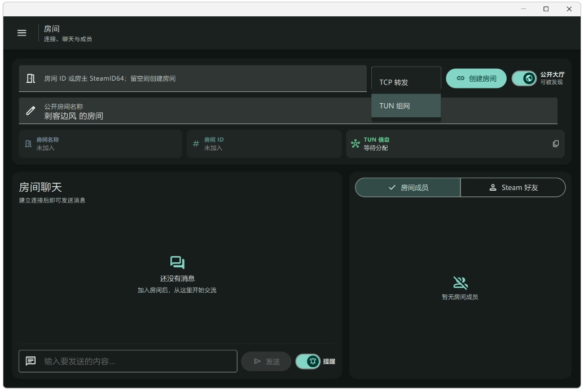Click the 房间 ID 未加入 info card
Screen dimensions: 584x392
[x=264, y=144]
